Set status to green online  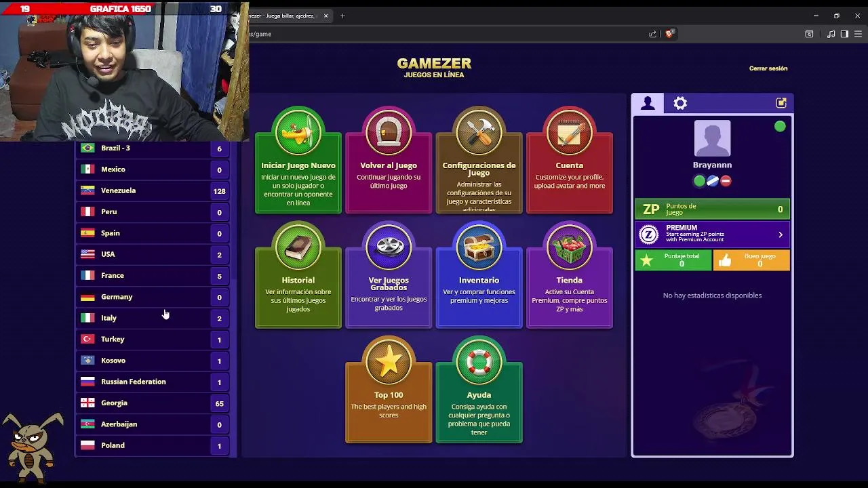(699, 181)
